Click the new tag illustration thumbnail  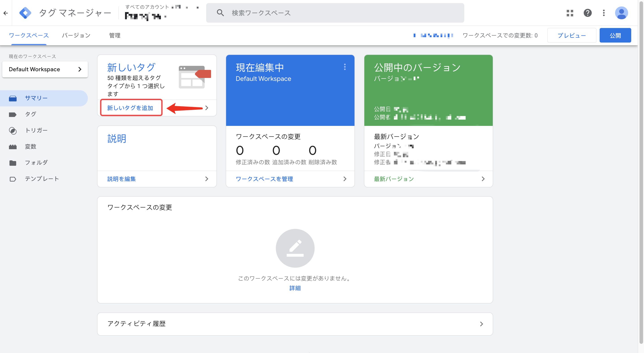(195, 77)
